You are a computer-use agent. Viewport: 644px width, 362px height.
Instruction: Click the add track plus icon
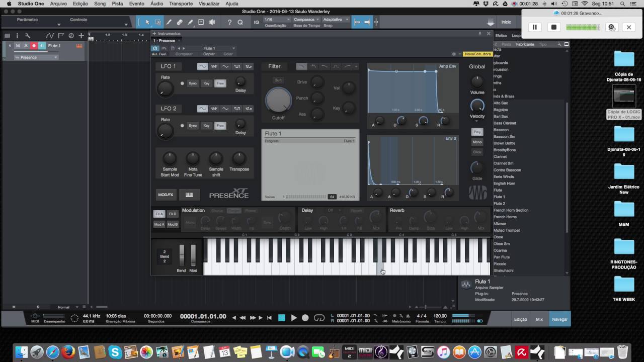click(81, 36)
